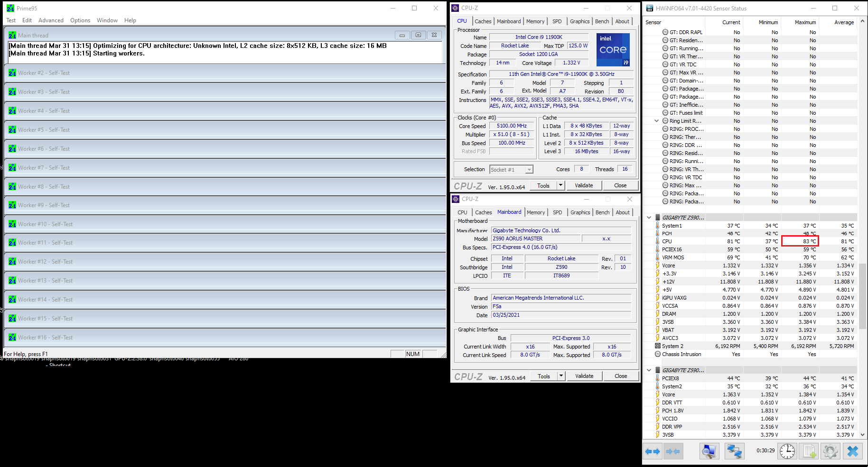The height and width of the screenshot is (467, 868).
Task: Open the Socket #1 selection dropdown
Action: coord(529,169)
